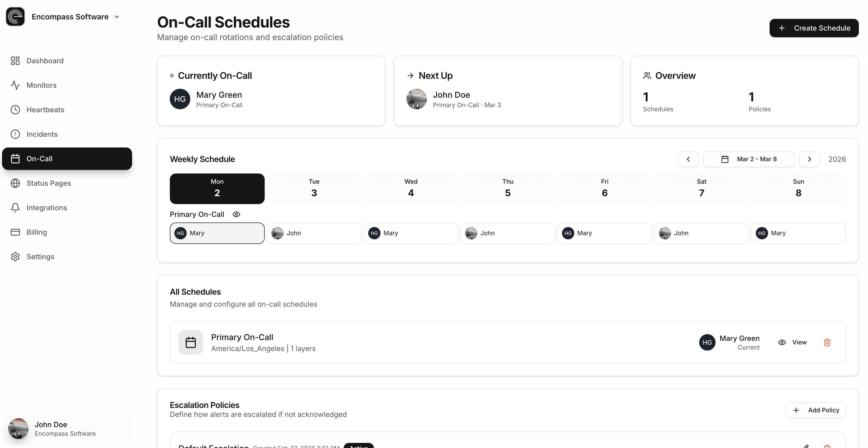Toggle Primary On-Call row visibility eye
The height and width of the screenshot is (448, 868).
pos(236,214)
